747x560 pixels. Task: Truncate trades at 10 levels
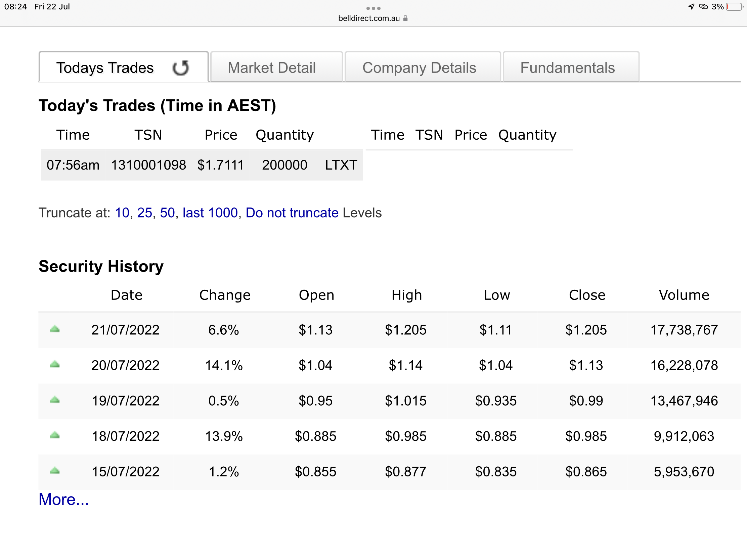pyautogui.click(x=122, y=213)
